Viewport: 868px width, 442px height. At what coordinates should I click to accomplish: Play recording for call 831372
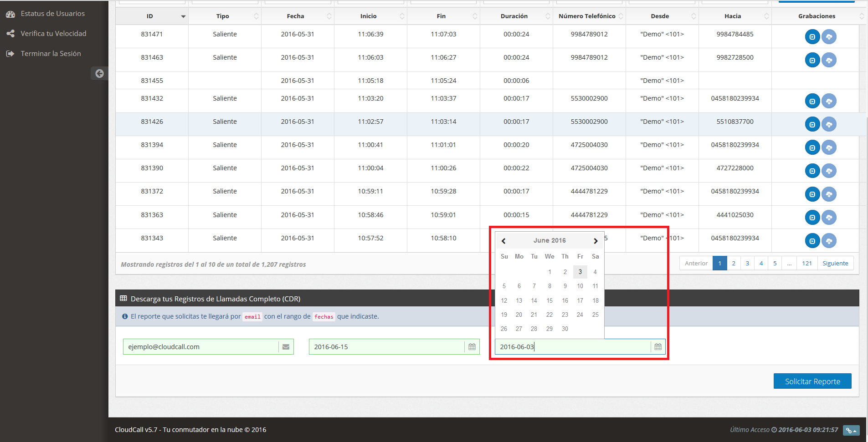pyautogui.click(x=812, y=194)
